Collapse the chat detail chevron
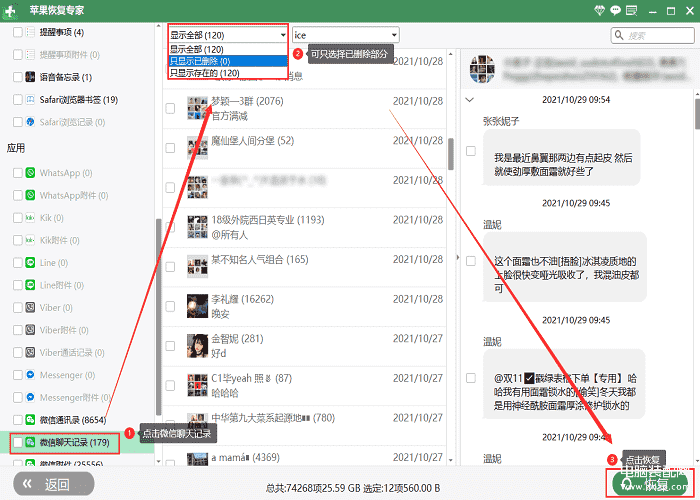700x500 pixels. tap(470, 100)
